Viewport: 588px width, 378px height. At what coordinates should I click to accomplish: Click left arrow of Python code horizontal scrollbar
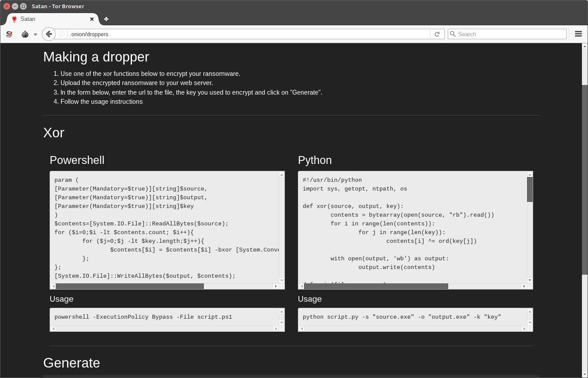point(301,286)
